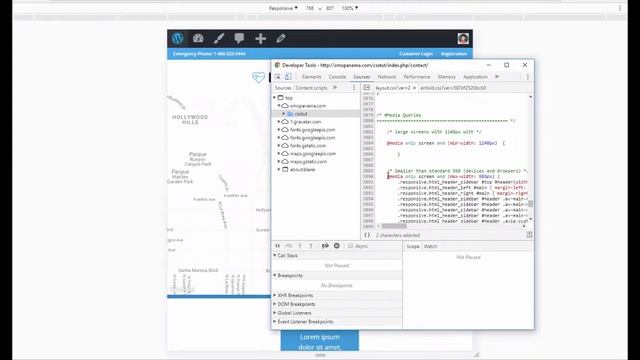
Task: Click the viewport width field showing 768
Action: 310,8
